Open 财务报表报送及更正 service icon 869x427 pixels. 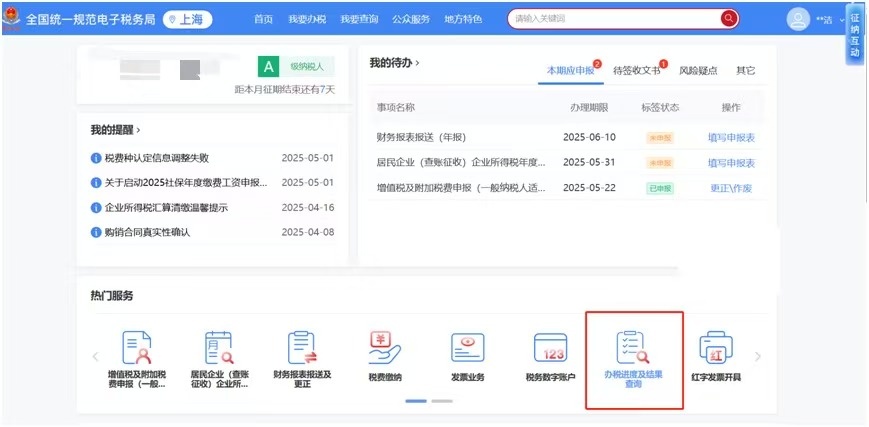302,350
